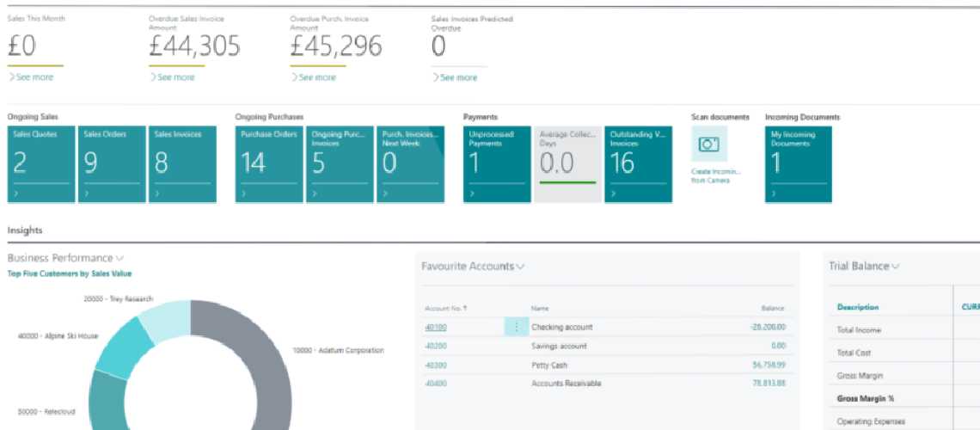980x430 pixels.
Task: Click Create Incoming from Camera link
Action: pos(715,175)
